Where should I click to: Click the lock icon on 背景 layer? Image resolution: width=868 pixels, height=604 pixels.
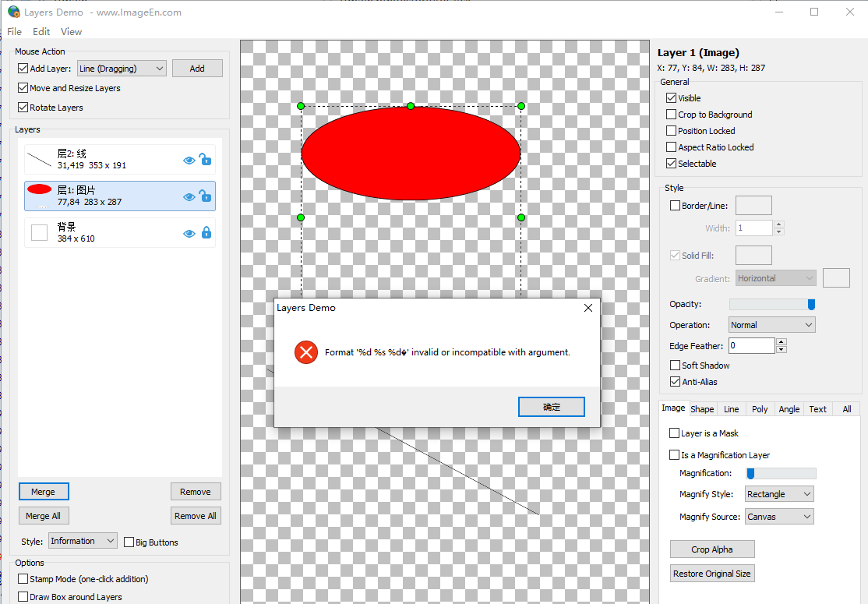pyautogui.click(x=206, y=232)
